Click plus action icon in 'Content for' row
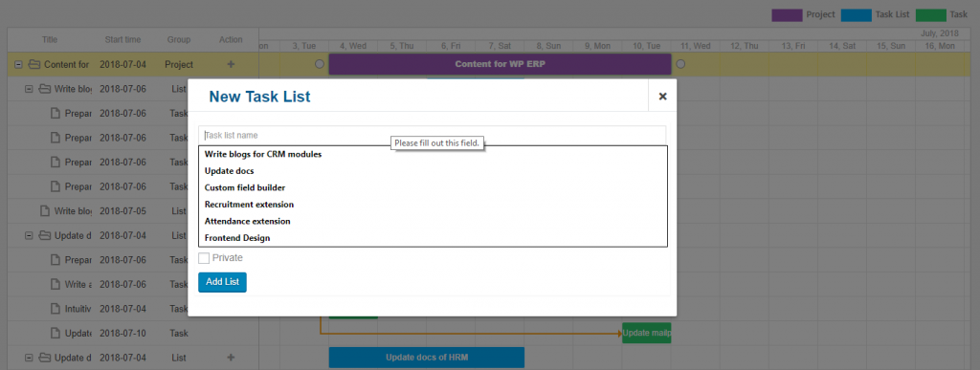Screen dimensions: 980x370 (x=231, y=64)
